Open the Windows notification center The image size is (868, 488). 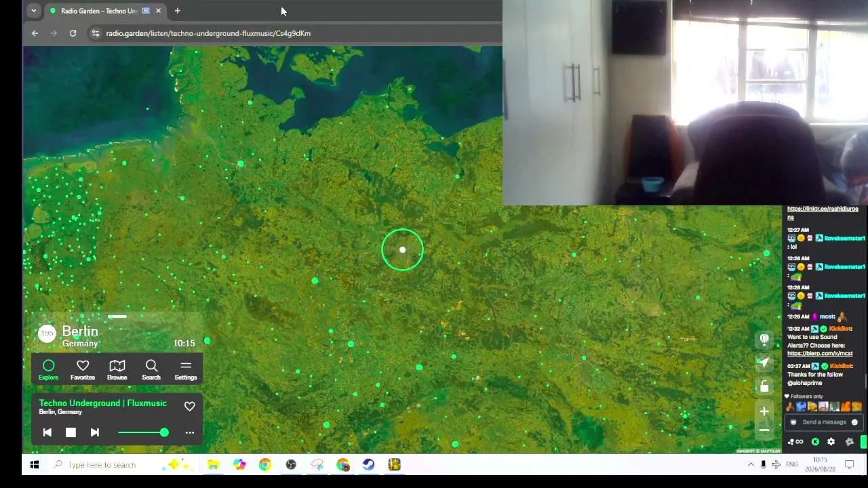pyautogui.click(x=849, y=465)
